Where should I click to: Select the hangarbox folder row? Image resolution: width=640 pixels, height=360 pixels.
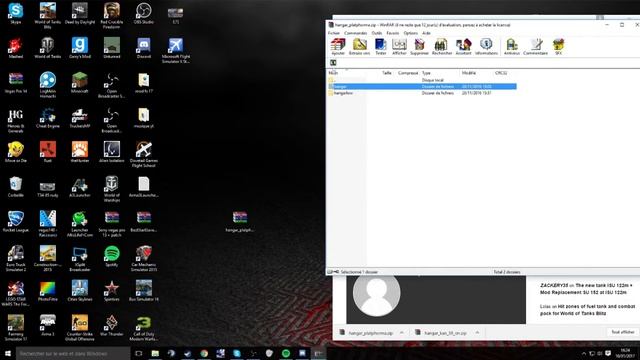pos(422,93)
